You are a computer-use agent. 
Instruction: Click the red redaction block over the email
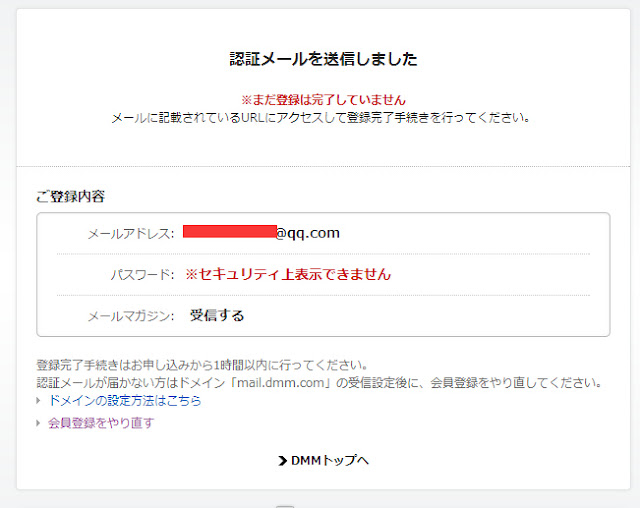coord(230,231)
